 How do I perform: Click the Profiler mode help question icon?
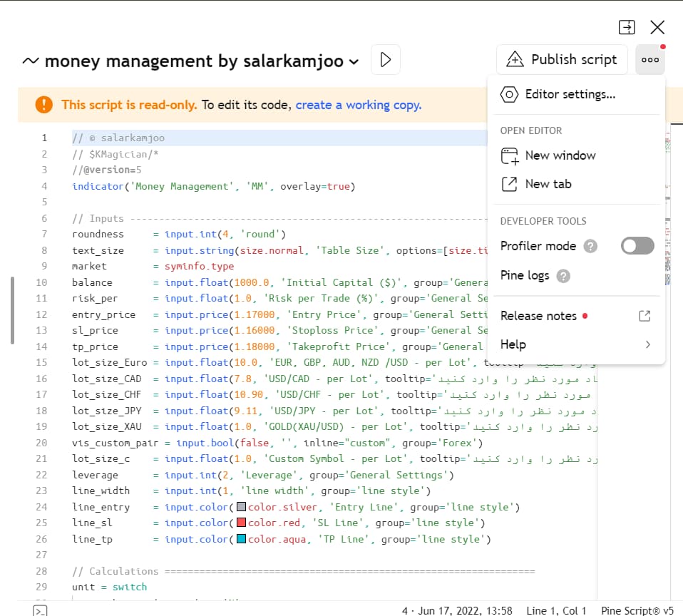click(x=590, y=246)
